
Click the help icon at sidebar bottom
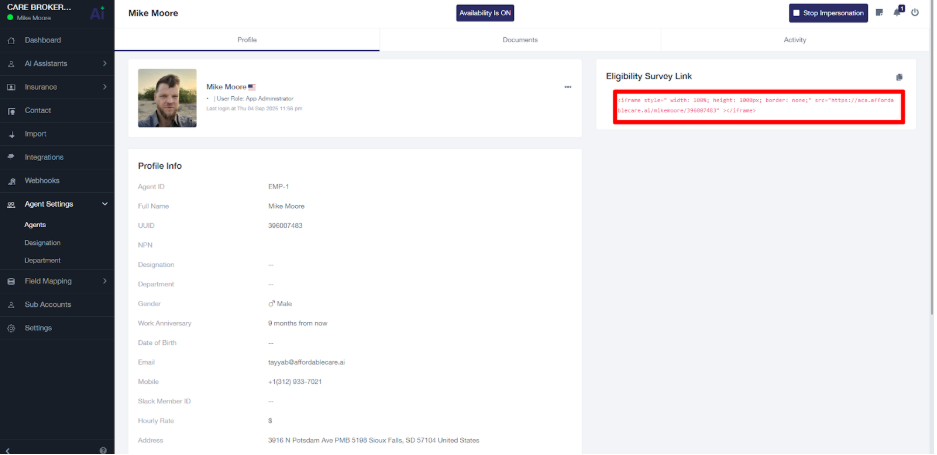tap(103, 450)
